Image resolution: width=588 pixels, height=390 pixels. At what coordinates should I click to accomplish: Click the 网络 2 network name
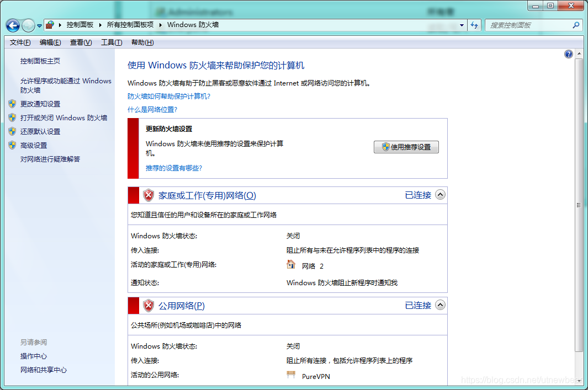[x=312, y=266]
